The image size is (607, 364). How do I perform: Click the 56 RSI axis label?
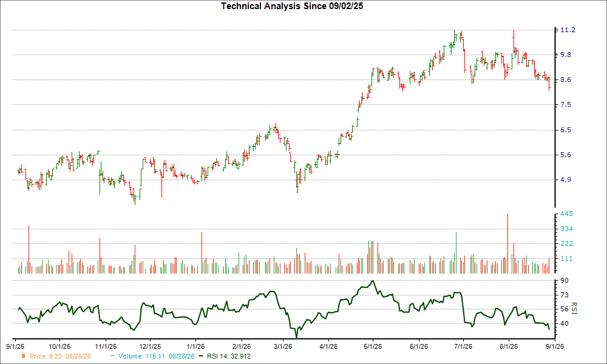565,309
